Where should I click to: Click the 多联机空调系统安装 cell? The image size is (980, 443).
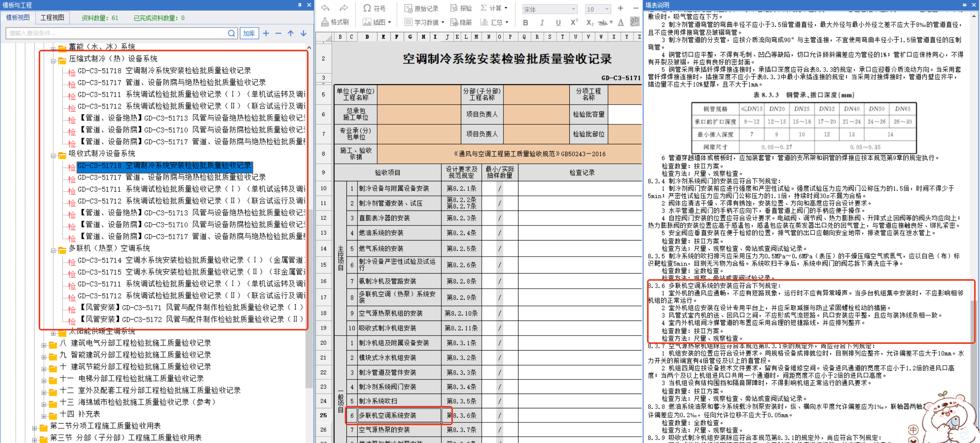pos(399,415)
